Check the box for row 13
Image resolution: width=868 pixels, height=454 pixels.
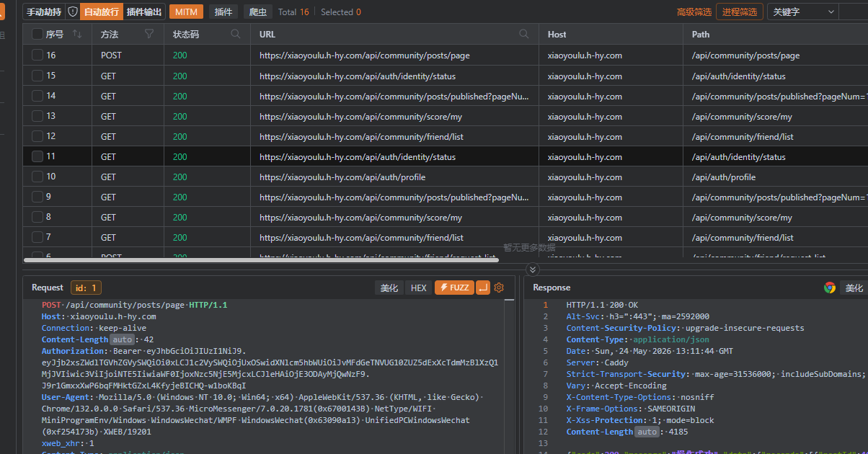(x=37, y=116)
